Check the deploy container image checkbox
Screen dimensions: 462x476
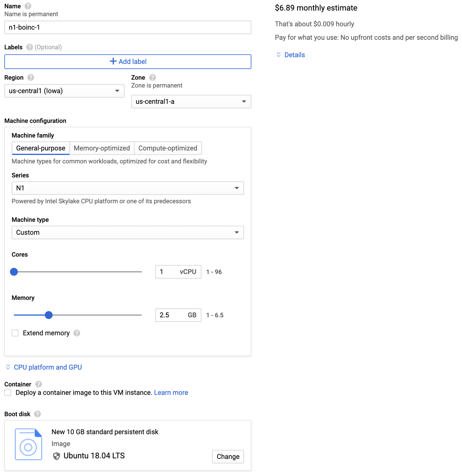pos(8,393)
